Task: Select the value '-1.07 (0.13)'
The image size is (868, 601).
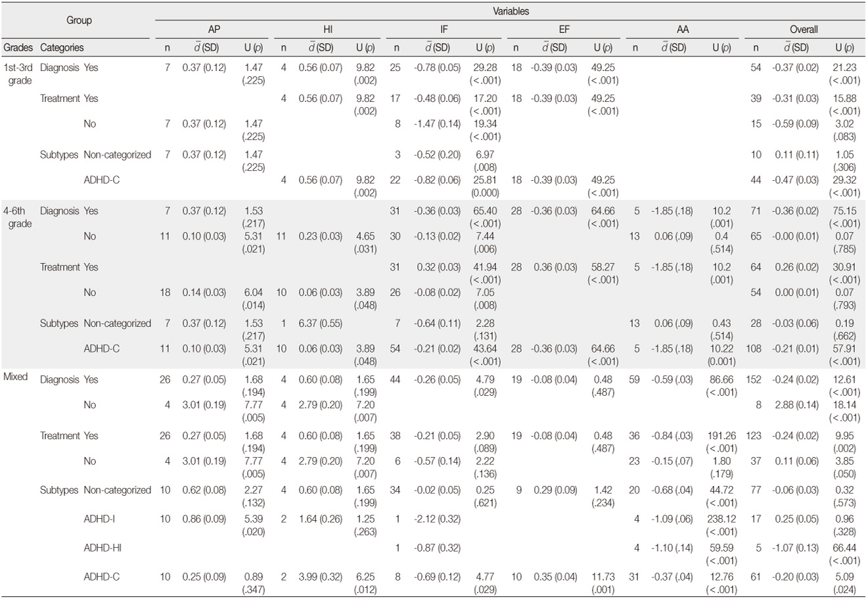Action: pyautogui.click(x=795, y=548)
